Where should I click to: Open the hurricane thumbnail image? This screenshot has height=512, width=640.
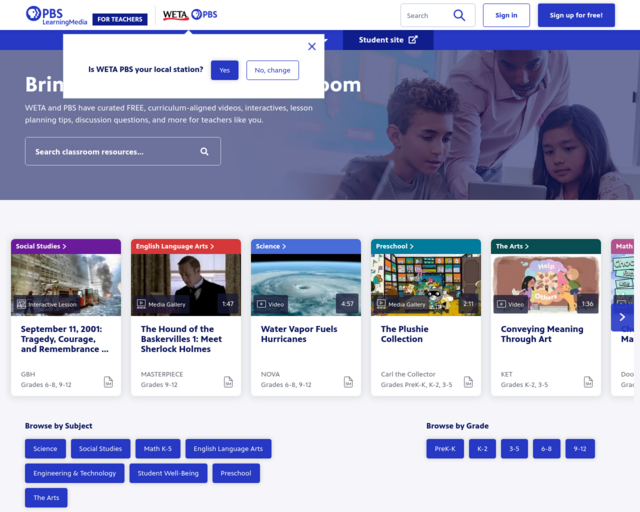pyautogui.click(x=306, y=285)
